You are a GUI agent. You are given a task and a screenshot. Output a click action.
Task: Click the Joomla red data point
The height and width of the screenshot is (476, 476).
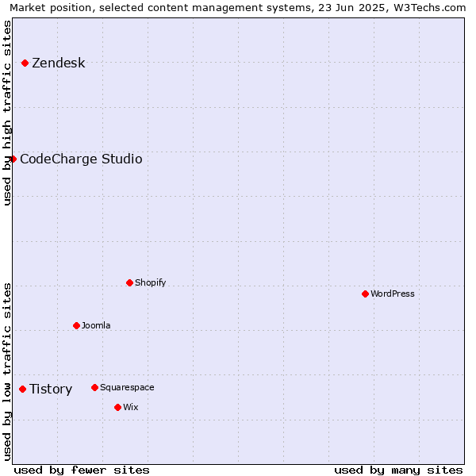76,326
